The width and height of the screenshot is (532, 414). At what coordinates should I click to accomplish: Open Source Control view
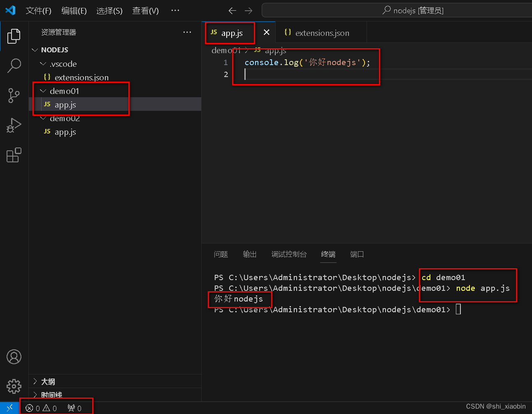coord(14,96)
